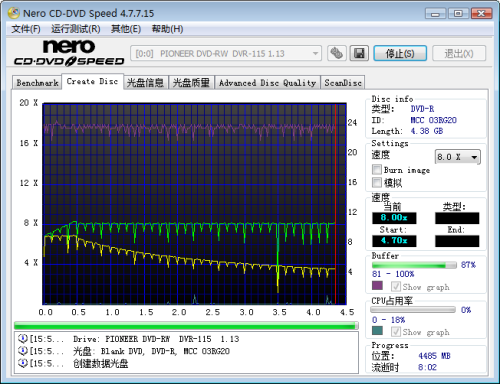
Task: Click the log line 光盘: Blank DVD
Action: (151, 351)
